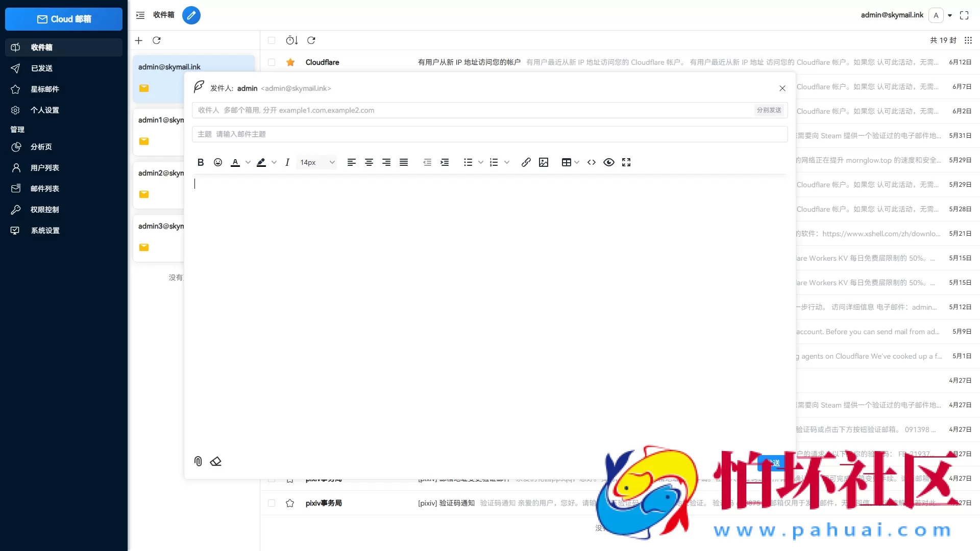Screen dimensions: 980x551
Task: Star the Cloudflare email in the list
Action: coord(290,62)
